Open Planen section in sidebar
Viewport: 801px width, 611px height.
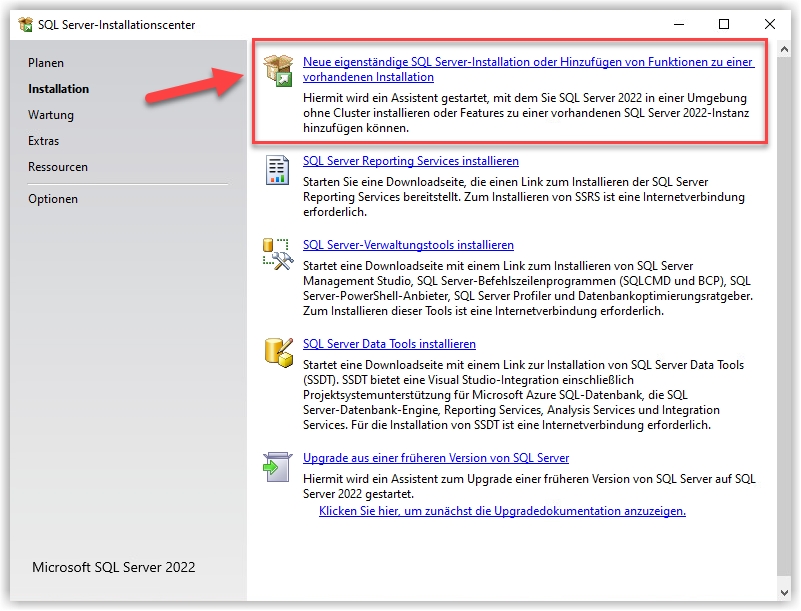coord(46,63)
